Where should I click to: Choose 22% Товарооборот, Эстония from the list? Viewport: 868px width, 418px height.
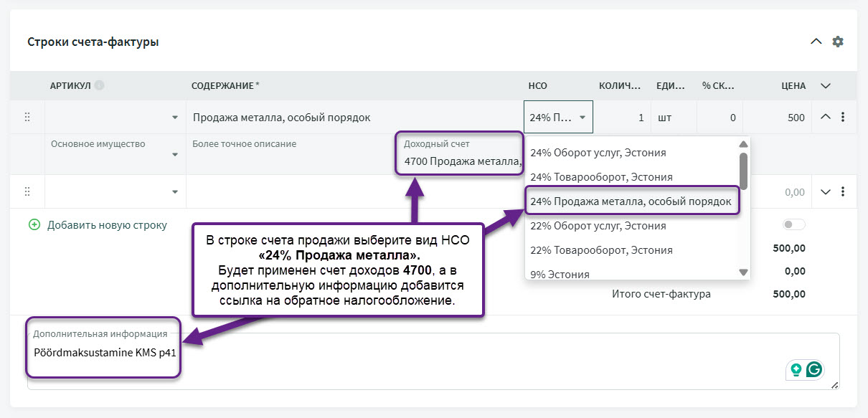pyautogui.click(x=601, y=250)
